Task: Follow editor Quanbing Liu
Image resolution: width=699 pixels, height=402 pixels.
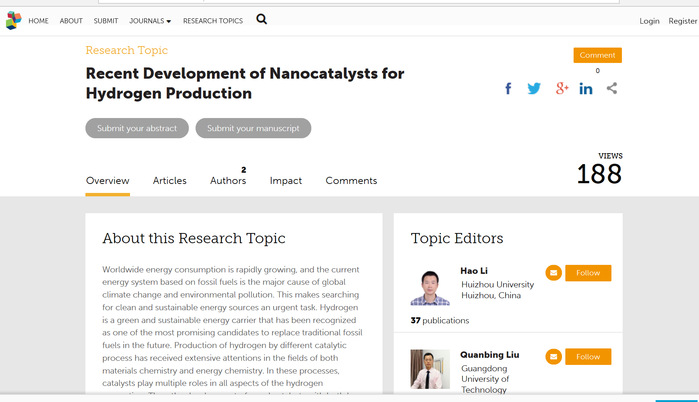Action: [588, 356]
